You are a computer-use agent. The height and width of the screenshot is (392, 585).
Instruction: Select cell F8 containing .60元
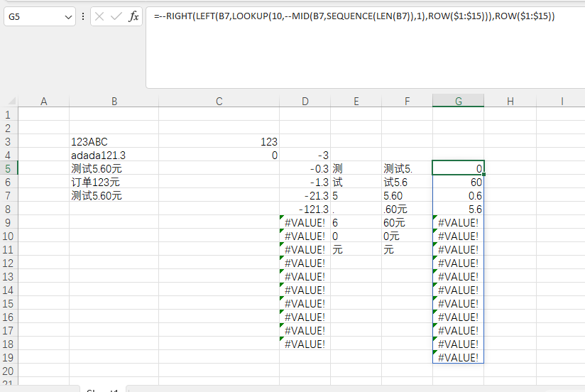(407, 209)
